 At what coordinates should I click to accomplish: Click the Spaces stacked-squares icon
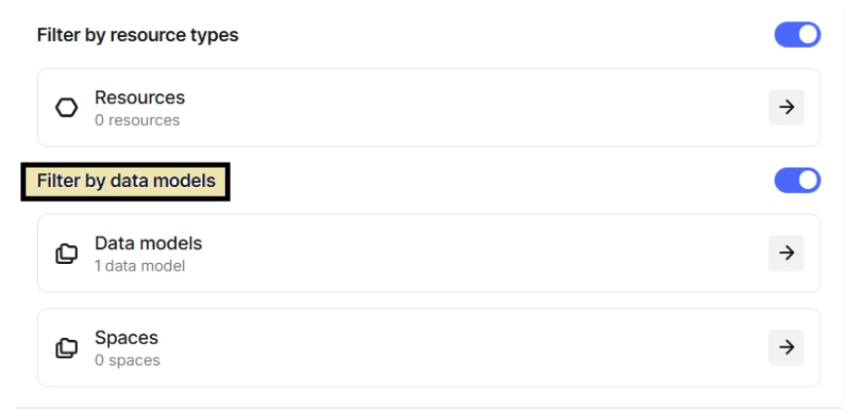pyautogui.click(x=66, y=348)
